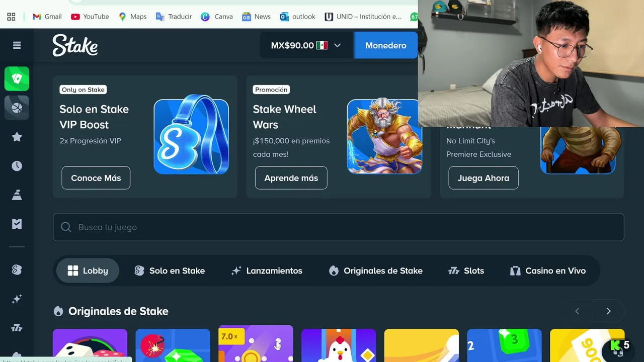Open the Sports basketball sidebar icon
The image size is (644, 362).
pos(17,108)
